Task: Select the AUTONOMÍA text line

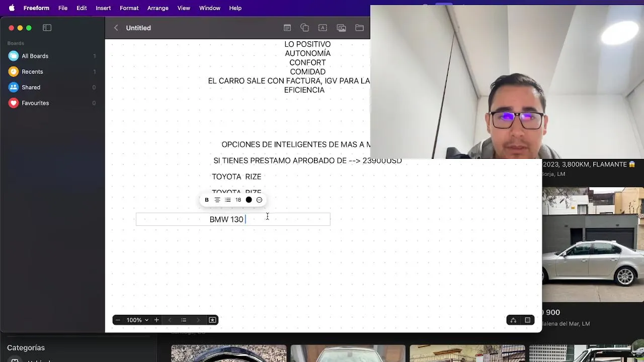Action: (x=307, y=53)
